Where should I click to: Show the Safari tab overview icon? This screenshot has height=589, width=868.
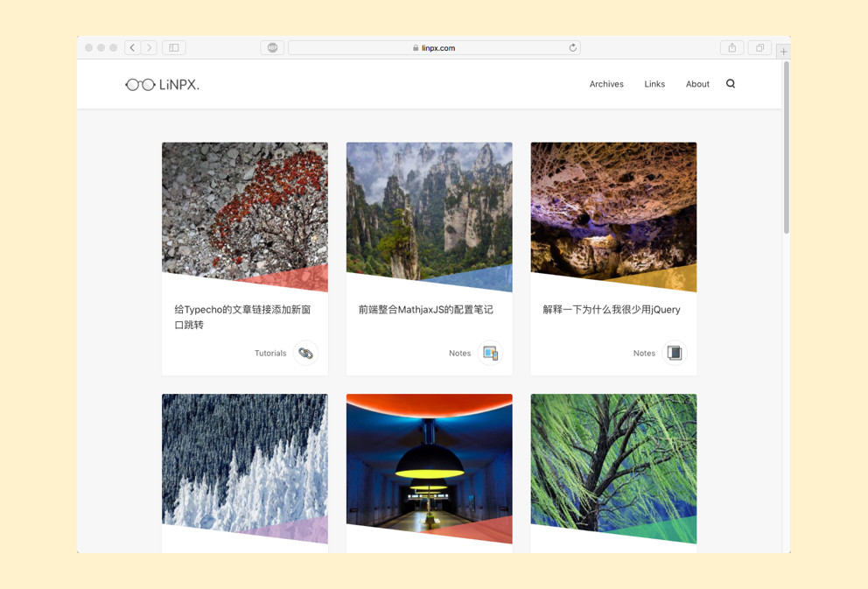coord(759,47)
